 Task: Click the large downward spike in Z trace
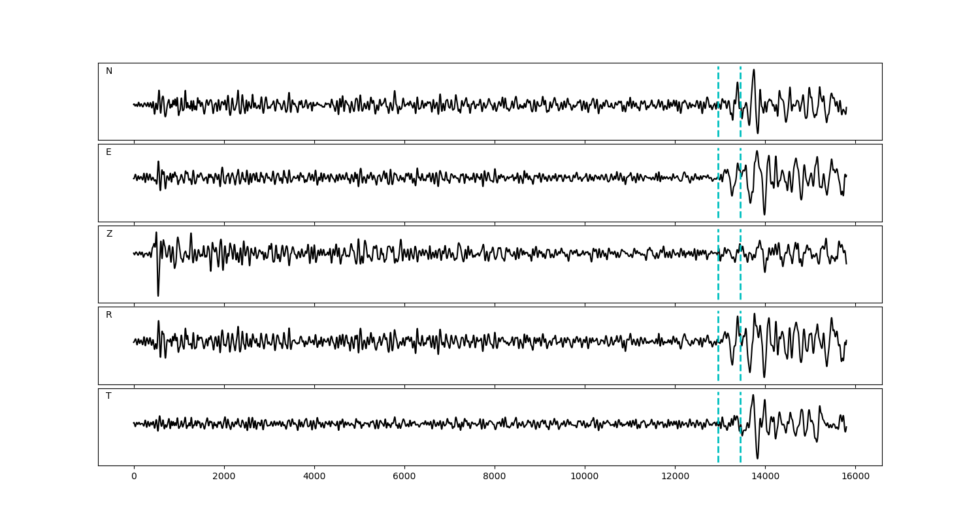tap(158, 293)
